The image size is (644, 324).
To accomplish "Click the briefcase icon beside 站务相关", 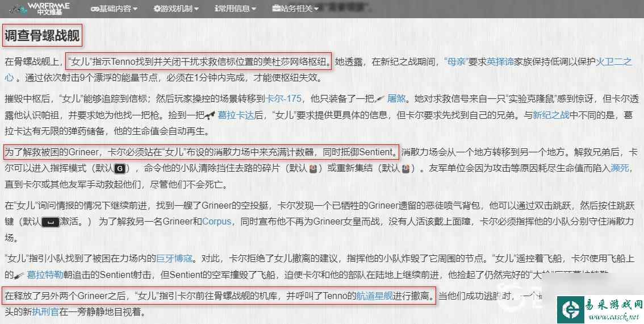I will click(x=276, y=8).
